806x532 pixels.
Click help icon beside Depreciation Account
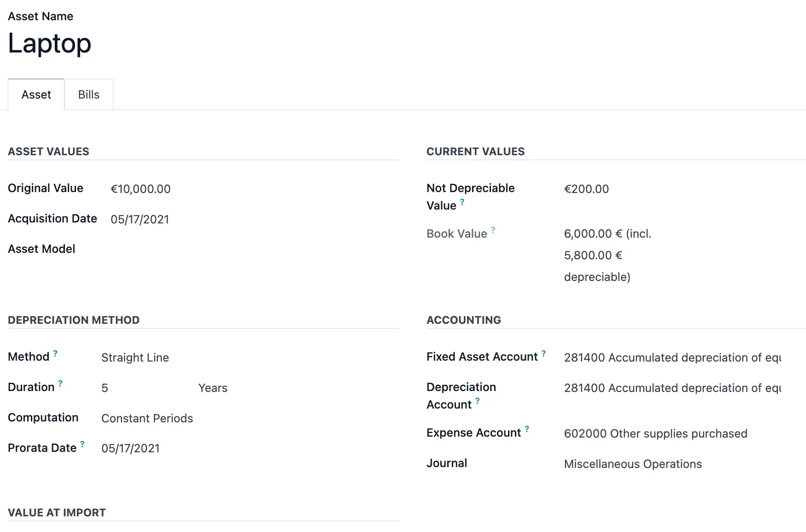478,401
